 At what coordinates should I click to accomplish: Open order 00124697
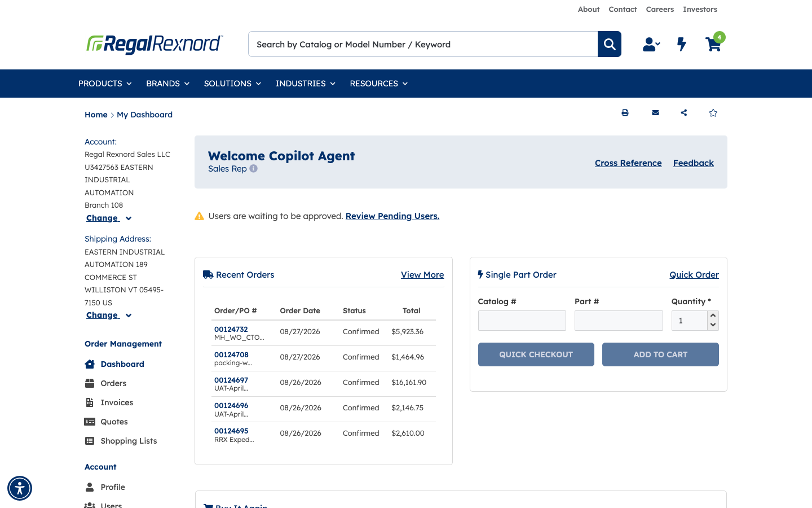tap(231, 380)
